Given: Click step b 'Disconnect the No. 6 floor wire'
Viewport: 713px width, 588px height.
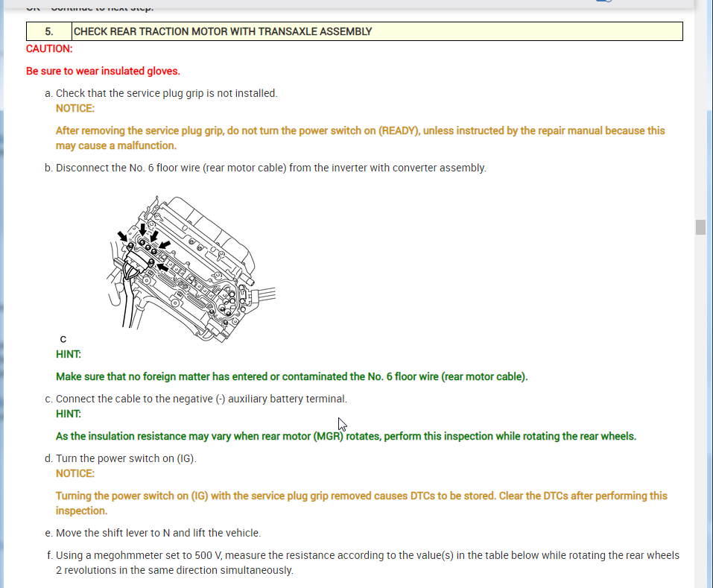Looking at the screenshot, I should point(271,168).
